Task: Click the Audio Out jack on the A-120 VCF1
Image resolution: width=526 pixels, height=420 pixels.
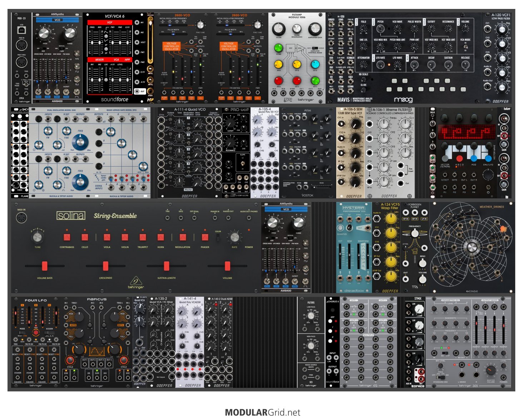Action: [x=487, y=87]
